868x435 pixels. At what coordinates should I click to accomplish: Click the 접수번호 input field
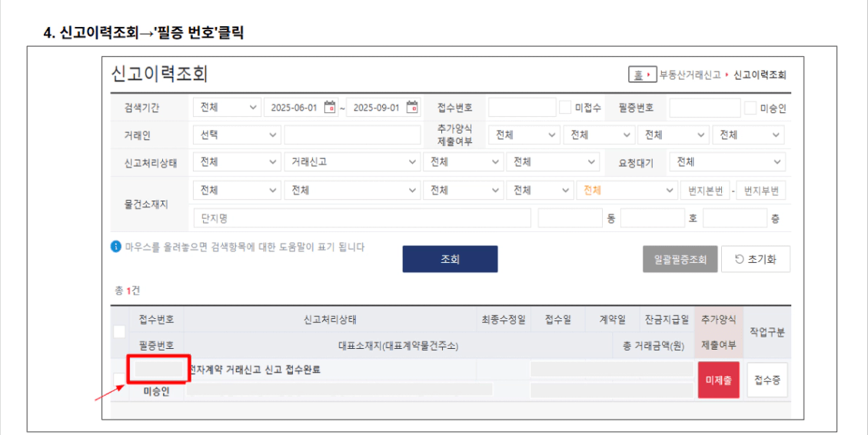point(521,108)
